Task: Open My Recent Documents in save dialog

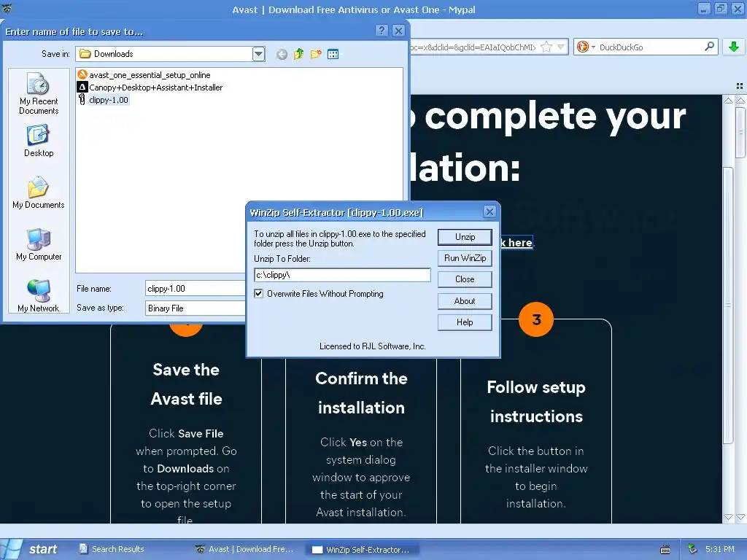Action: point(39,94)
